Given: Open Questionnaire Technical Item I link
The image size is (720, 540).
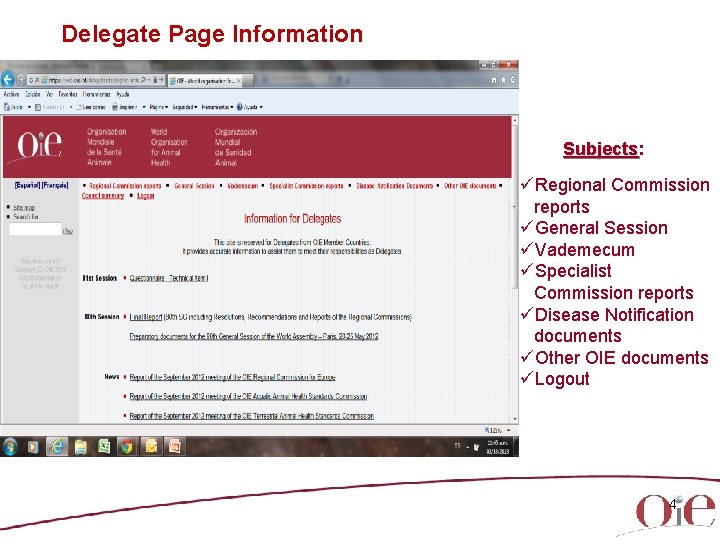Looking at the screenshot, I should [x=169, y=278].
